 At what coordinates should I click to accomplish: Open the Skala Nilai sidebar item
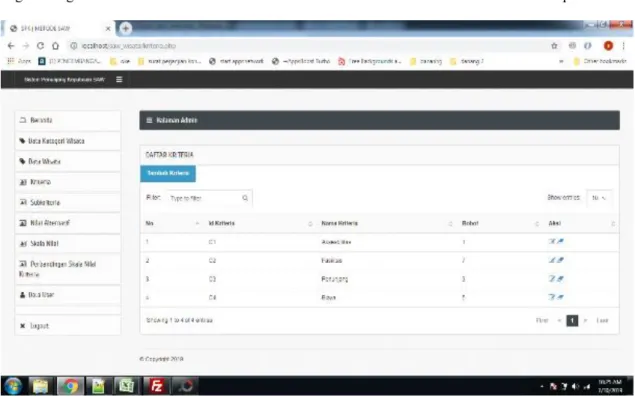point(68,243)
